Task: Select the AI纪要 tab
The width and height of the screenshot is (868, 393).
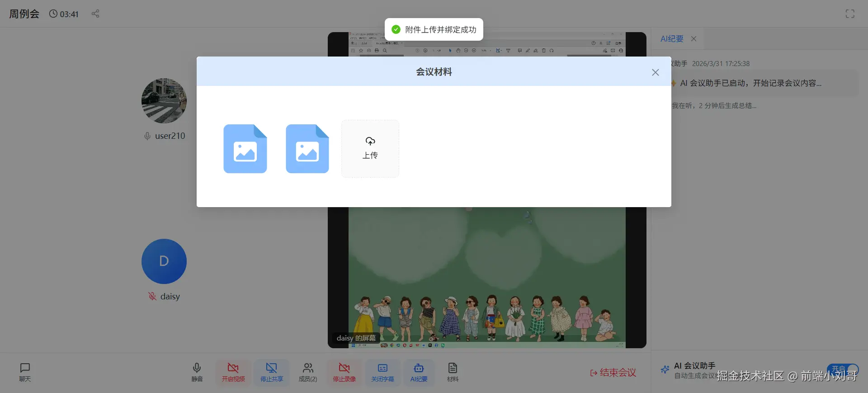Action: [x=672, y=39]
